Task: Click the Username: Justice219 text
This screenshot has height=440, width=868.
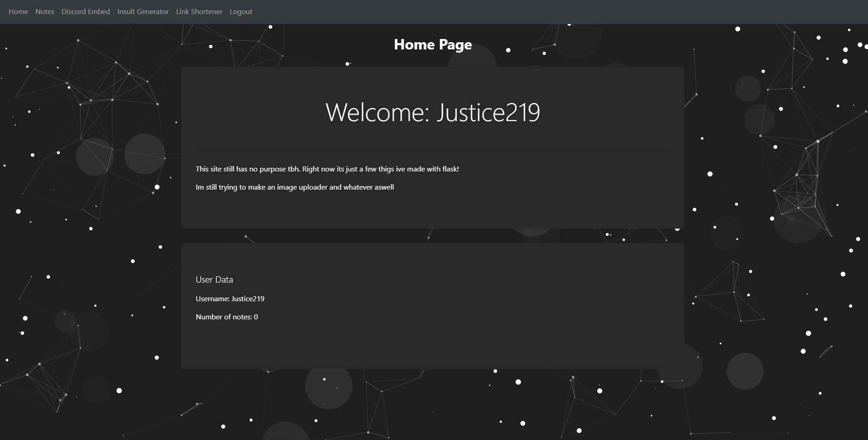Action: (x=230, y=298)
